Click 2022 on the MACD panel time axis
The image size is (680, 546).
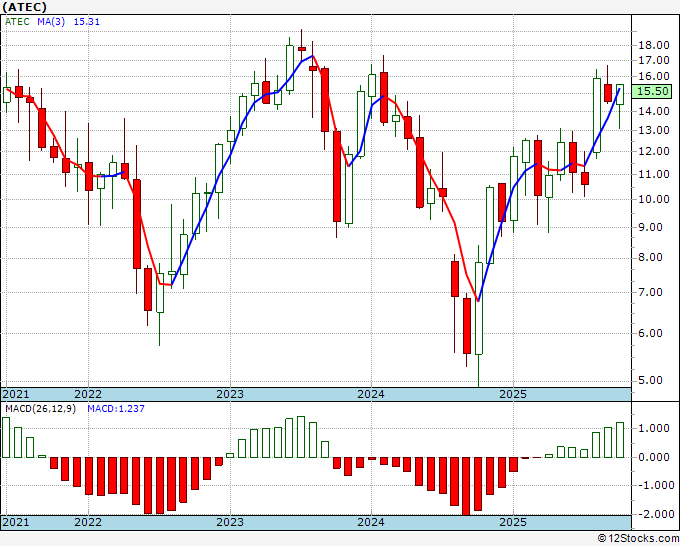tap(88, 522)
